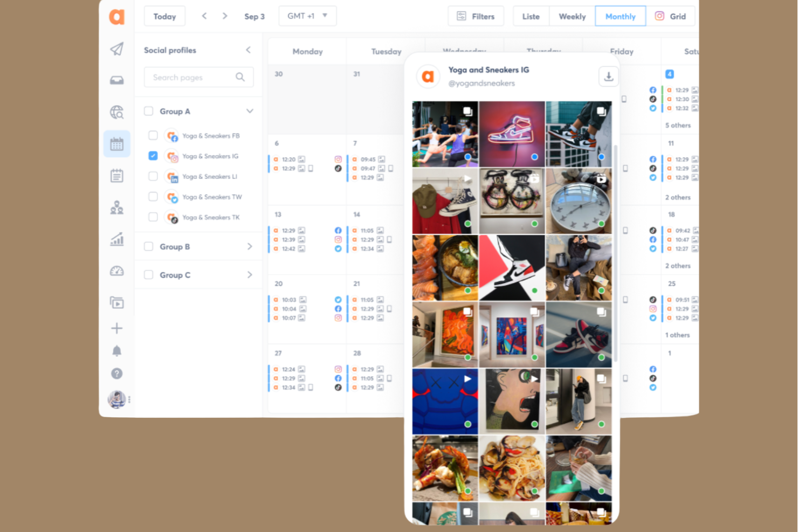
Task: Open the inbox panel from sidebar
Action: (x=116, y=79)
